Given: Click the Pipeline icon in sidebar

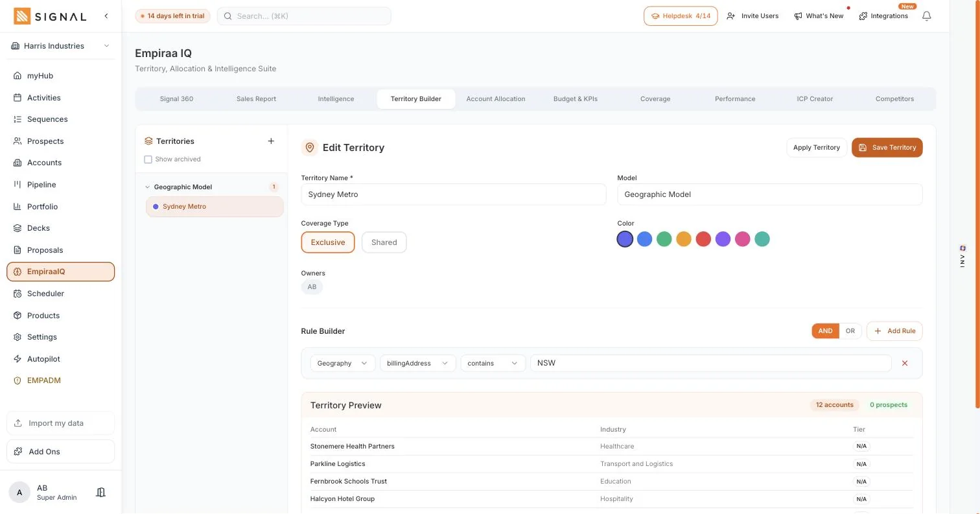Looking at the screenshot, I should (17, 185).
